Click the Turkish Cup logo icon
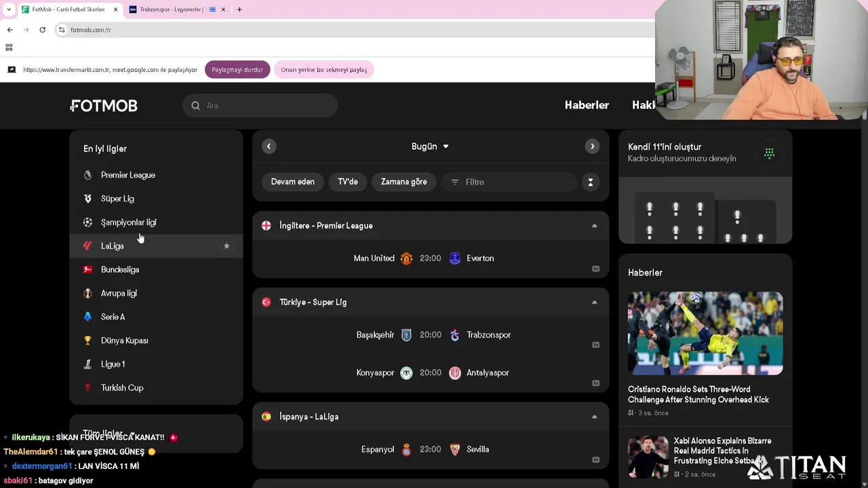This screenshot has width=868, height=488. (87, 388)
